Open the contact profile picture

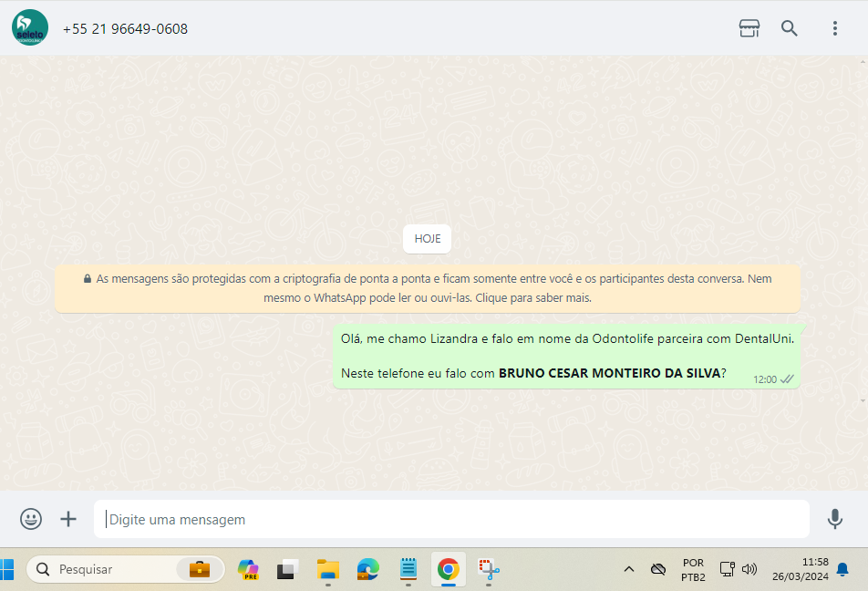(30, 27)
